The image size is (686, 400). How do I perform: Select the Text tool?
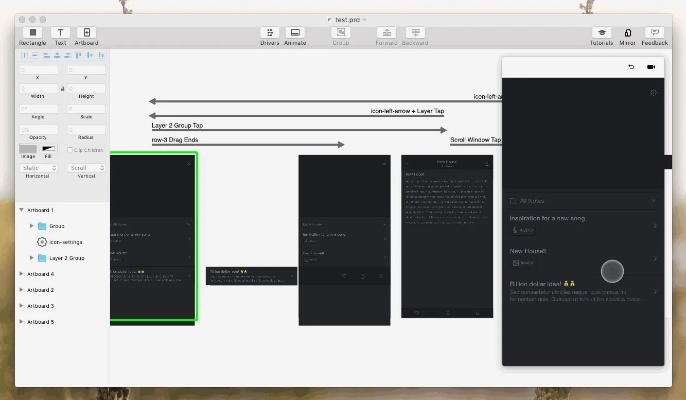click(60, 33)
